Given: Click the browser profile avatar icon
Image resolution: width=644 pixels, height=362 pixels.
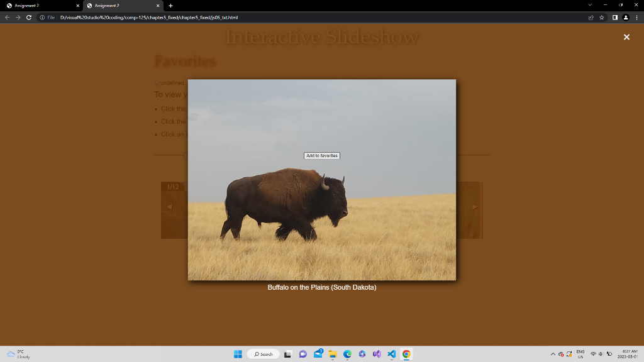Looking at the screenshot, I should [625, 18].
